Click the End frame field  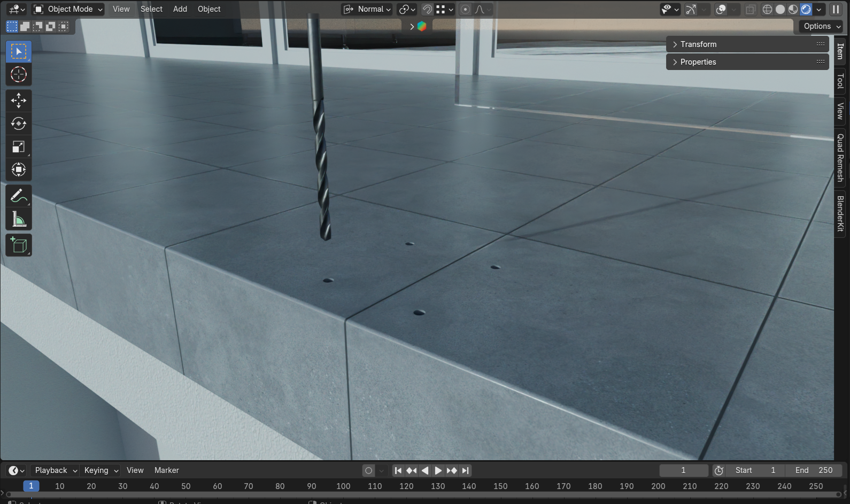pos(814,470)
